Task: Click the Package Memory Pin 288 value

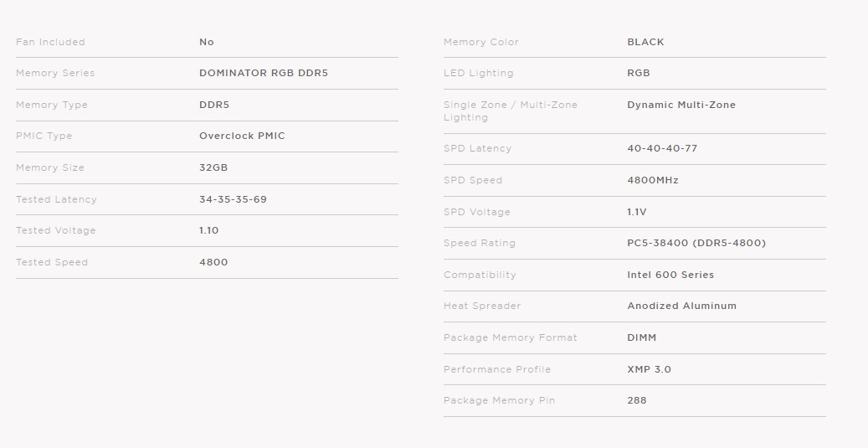Action: 637,400
